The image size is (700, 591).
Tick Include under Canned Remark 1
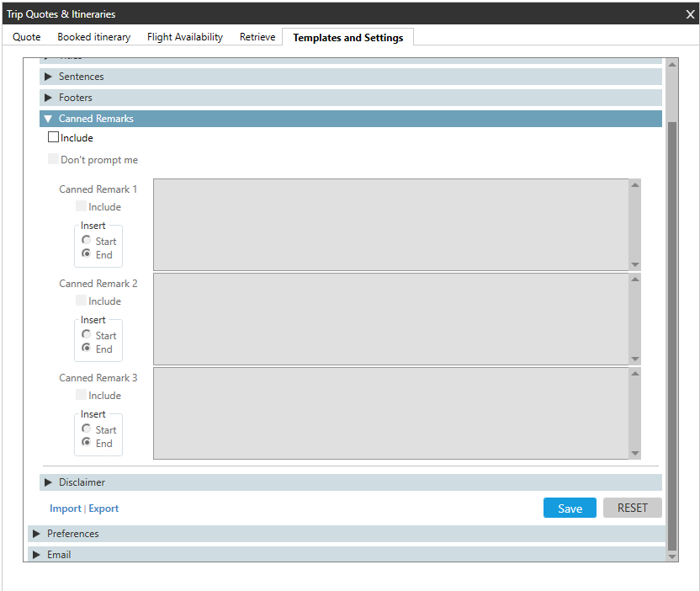coord(81,206)
